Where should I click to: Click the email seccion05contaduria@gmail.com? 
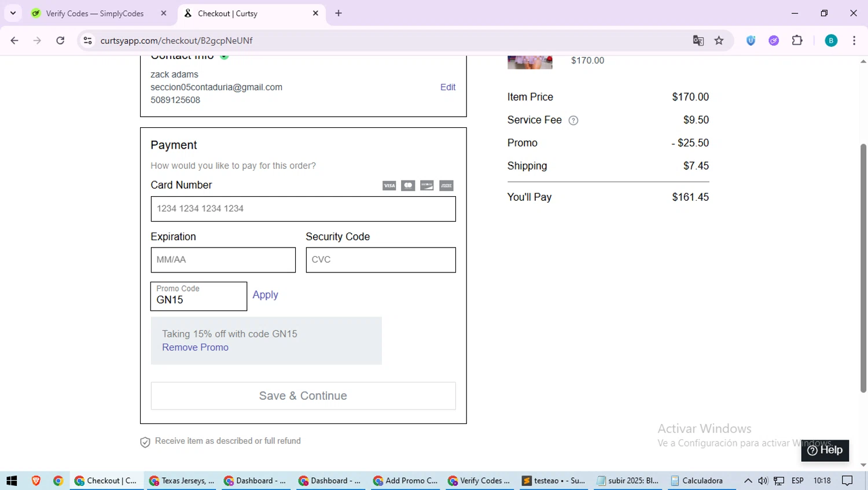(216, 87)
